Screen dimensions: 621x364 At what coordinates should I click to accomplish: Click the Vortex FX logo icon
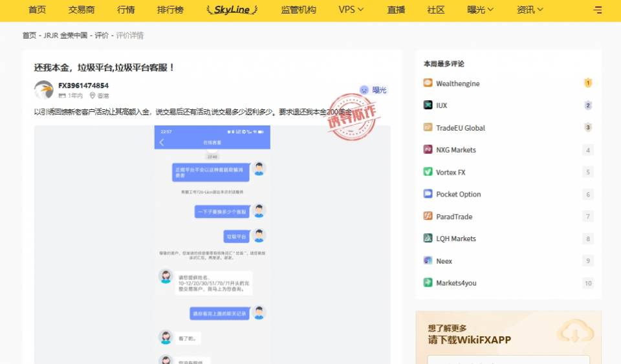(x=428, y=171)
